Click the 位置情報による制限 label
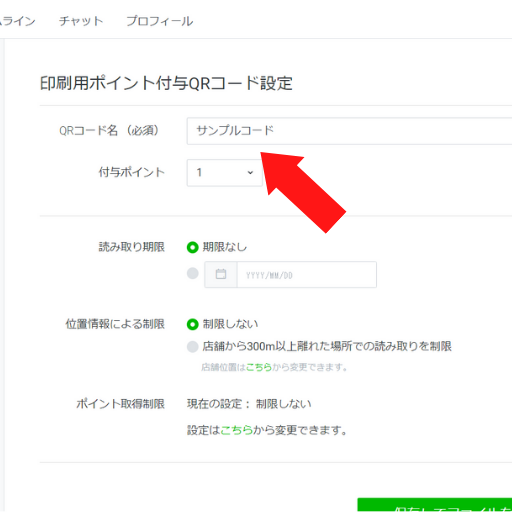512x512 pixels. pyautogui.click(x=115, y=324)
